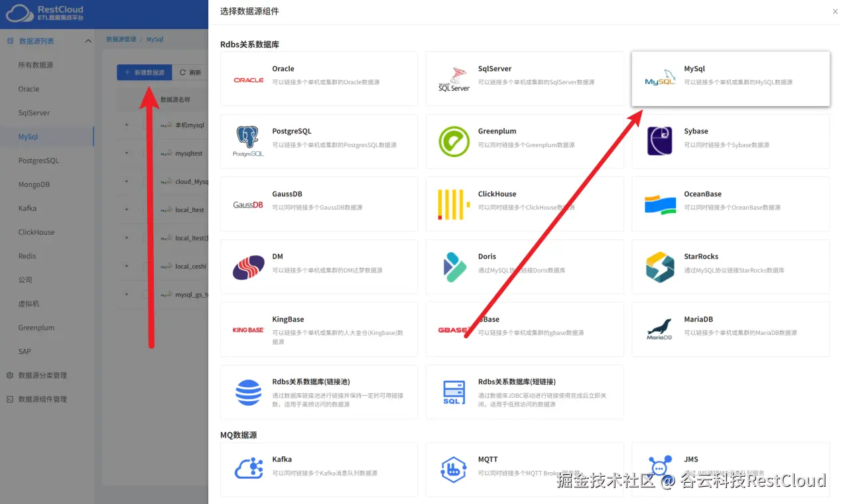Tick the checkbox for mysql_gs row
Image resolution: width=841 pixels, height=504 pixels.
click(x=146, y=294)
